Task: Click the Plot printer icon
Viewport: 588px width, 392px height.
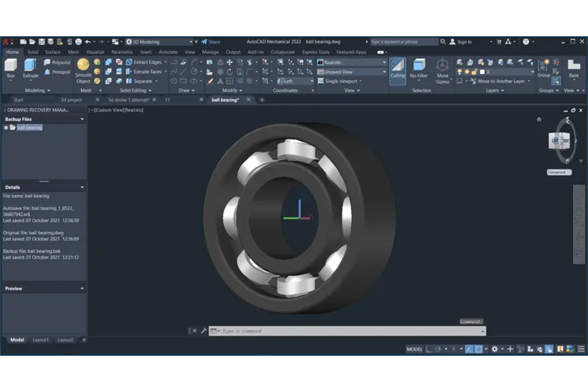Action: click(78, 42)
